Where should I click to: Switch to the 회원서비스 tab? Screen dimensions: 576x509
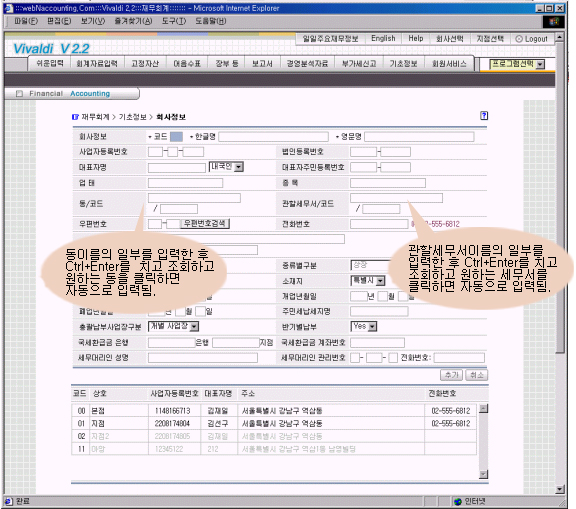tap(449, 64)
